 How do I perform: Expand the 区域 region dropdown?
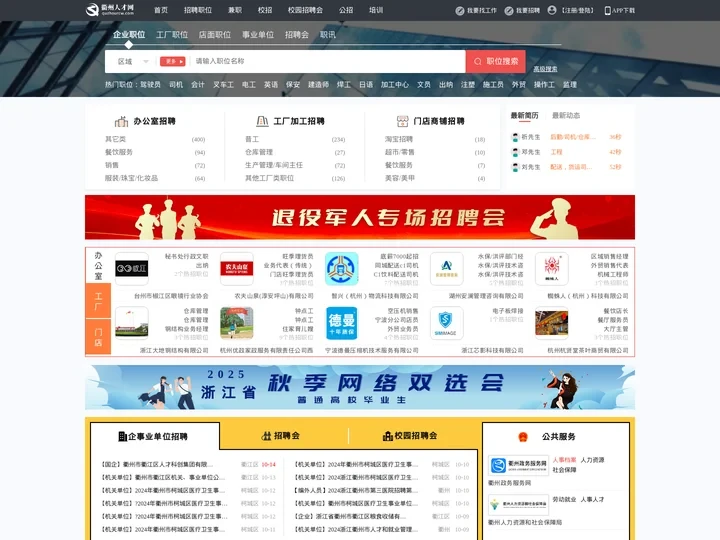click(133, 62)
